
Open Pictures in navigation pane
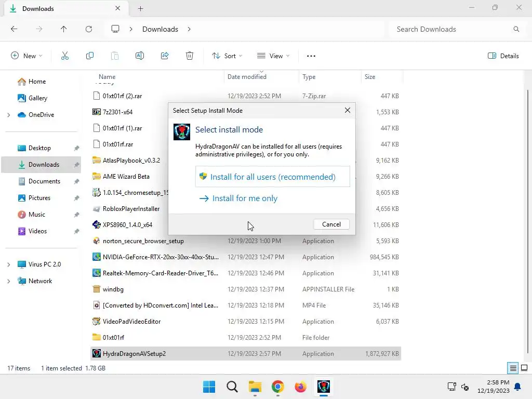[39, 198]
